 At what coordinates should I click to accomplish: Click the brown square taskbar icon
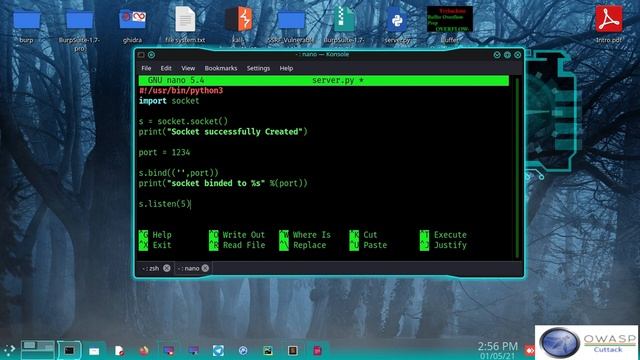(x=293, y=351)
